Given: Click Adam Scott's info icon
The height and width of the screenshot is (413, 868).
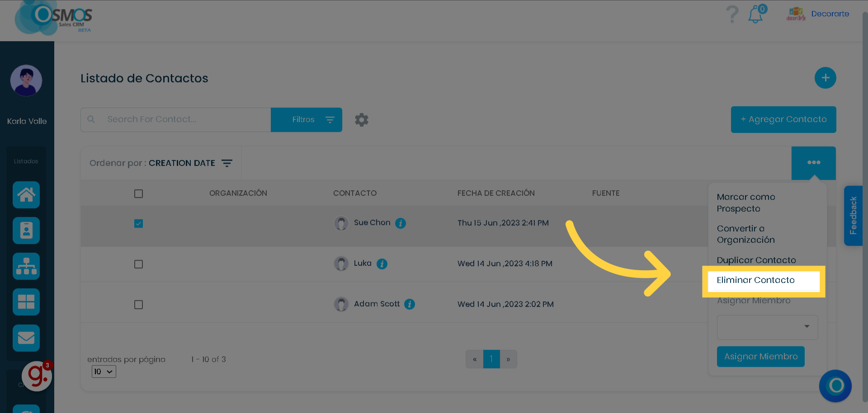Looking at the screenshot, I should coord(410,305).
